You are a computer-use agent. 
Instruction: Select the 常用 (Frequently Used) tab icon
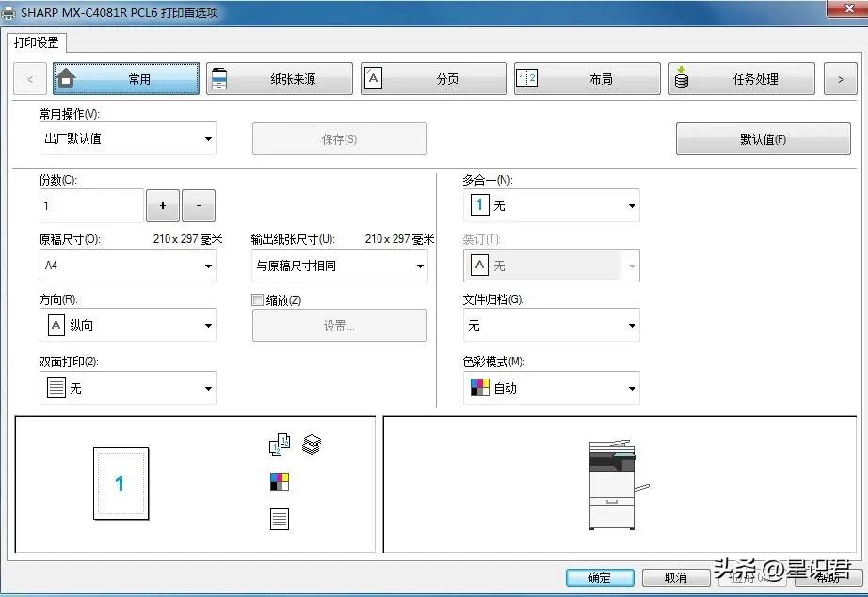pyautogui.click(x=66, y=79)
